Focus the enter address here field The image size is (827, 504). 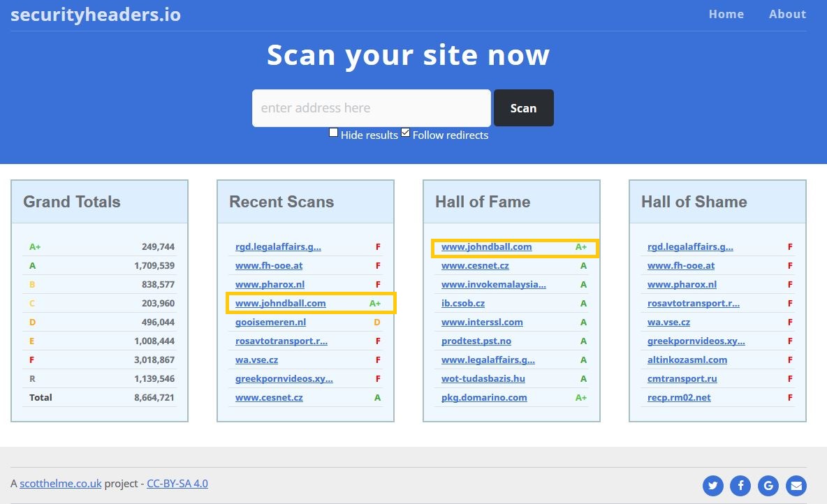coord(372,108)
